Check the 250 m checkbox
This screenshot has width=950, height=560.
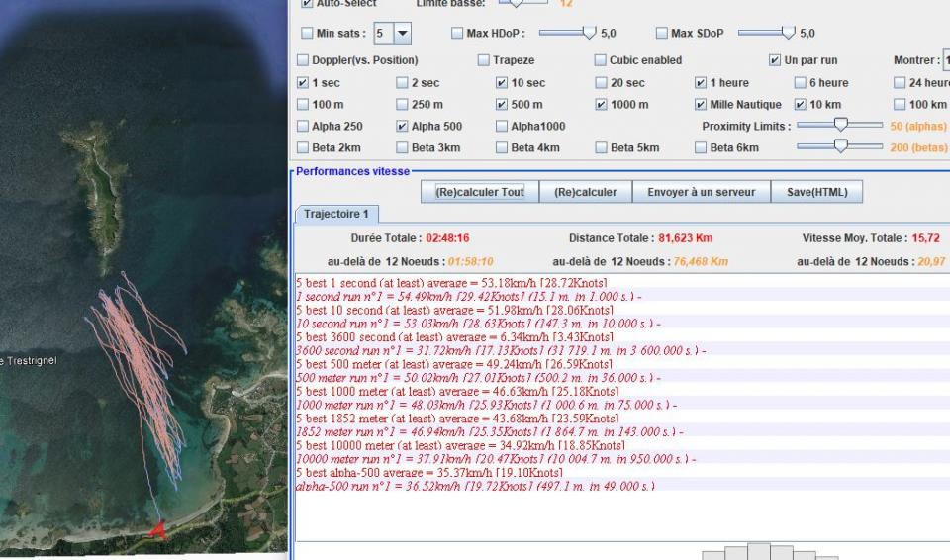[403, 104]
